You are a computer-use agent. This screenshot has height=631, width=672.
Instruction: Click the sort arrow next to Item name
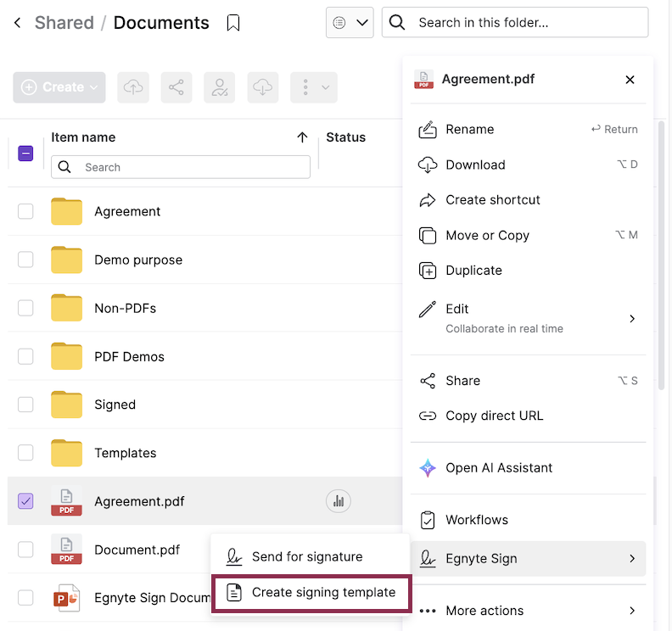tap(302, 137)
